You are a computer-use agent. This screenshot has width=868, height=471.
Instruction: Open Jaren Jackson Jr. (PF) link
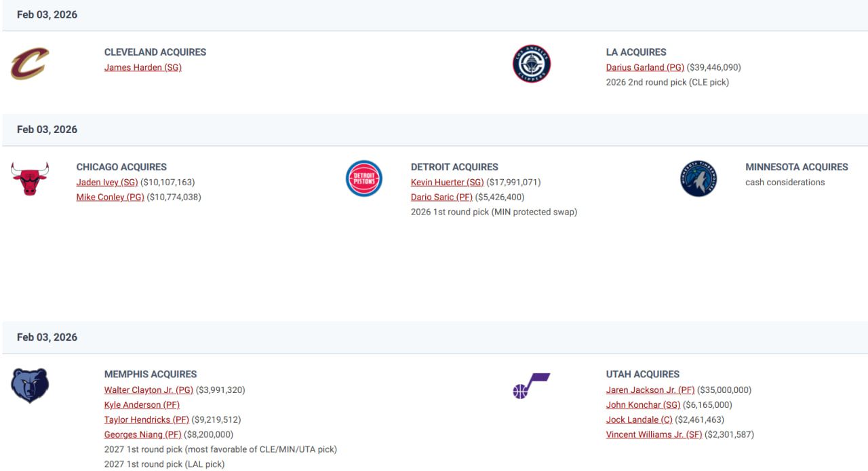pyautogui.click(x=650, y=390)
